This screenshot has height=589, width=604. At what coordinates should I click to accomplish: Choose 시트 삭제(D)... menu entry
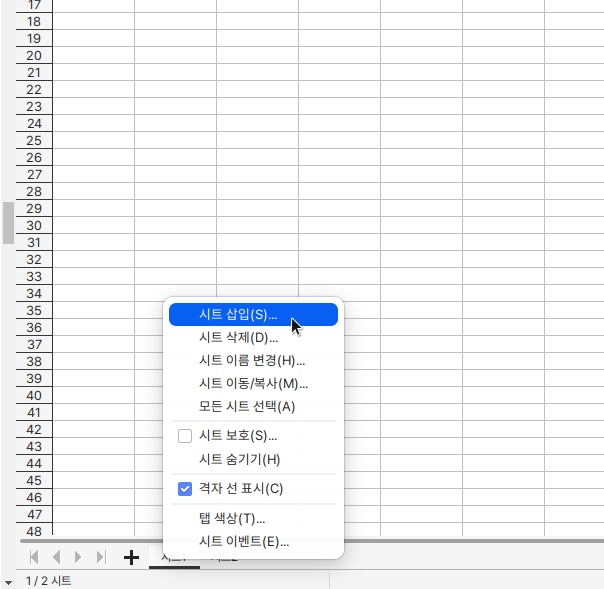(238, 338)
